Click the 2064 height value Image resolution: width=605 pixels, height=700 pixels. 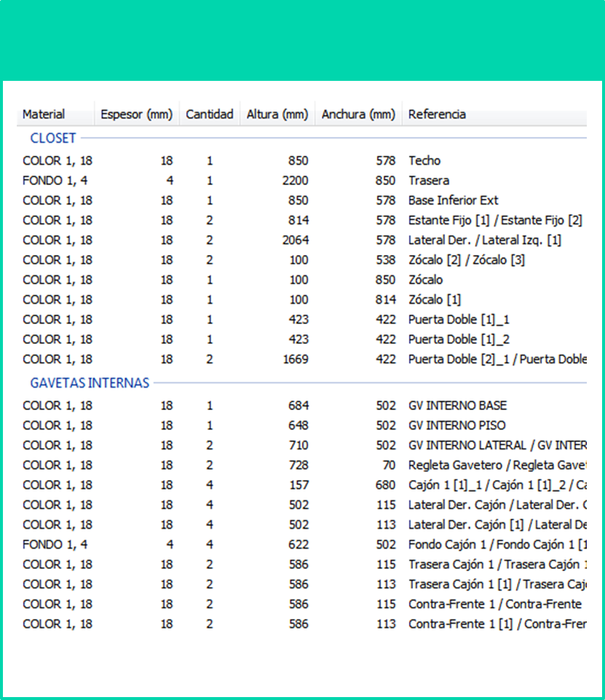(295, 240)
